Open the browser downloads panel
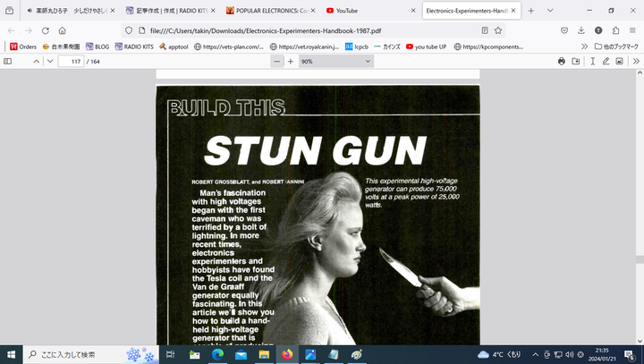Image resolution: width=644 pixels, height=364 pixels. pyautogui.click(x=581, y=30)
